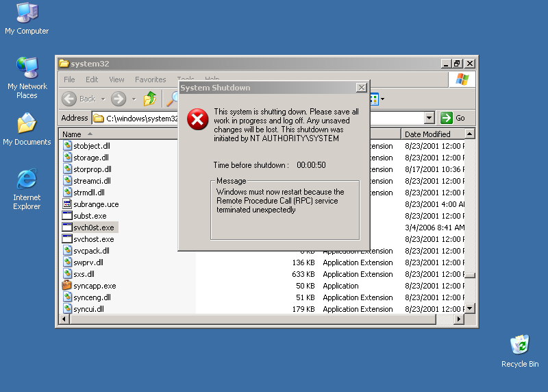Viewport: 548px width, 392px height.
Task: Click the 3/4/2006 8:41 AM date
Action: click(x=434, y=228)
